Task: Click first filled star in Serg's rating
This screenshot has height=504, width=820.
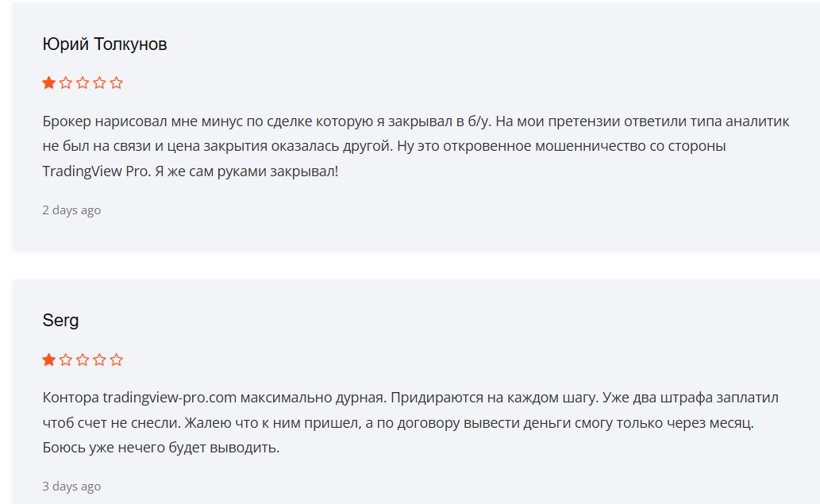Action: pos(49,360)
